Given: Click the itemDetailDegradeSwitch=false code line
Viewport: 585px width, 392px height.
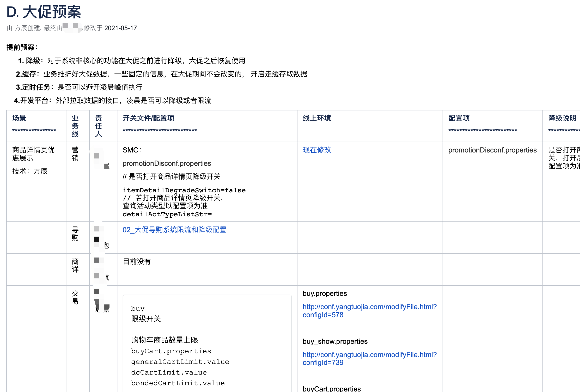Looking at the screenshot, I should click(184, 190).
